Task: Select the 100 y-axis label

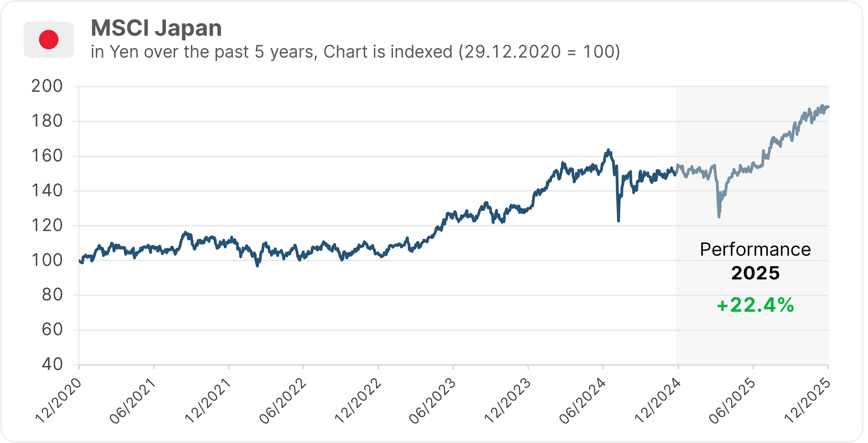Action: tap(47, 260)
